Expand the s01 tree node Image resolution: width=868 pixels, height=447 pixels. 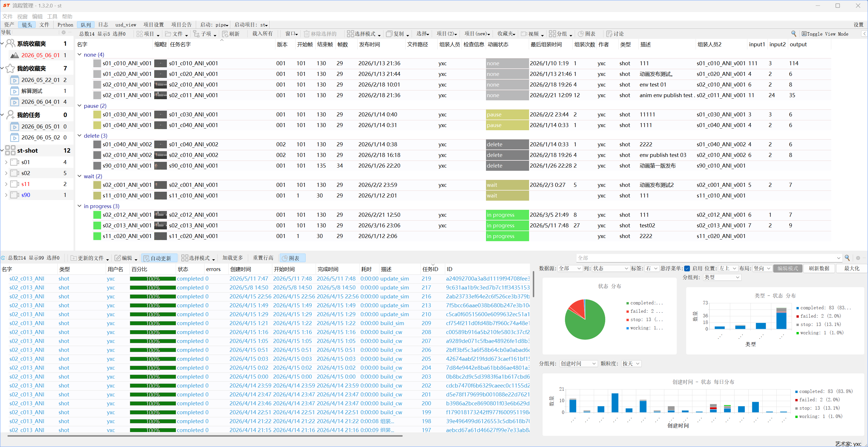pos(6,162)
